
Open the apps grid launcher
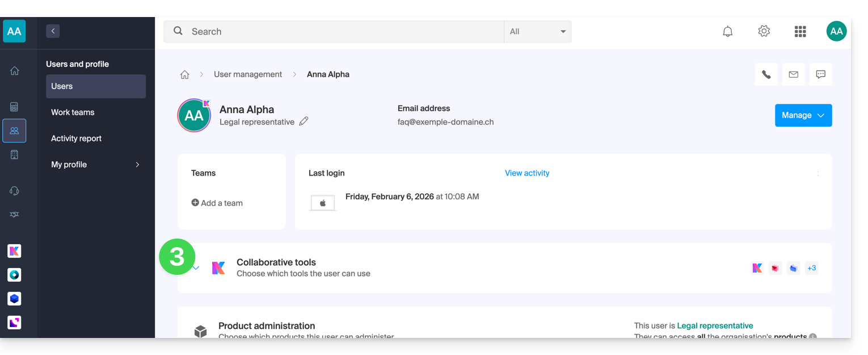(800, 32)
